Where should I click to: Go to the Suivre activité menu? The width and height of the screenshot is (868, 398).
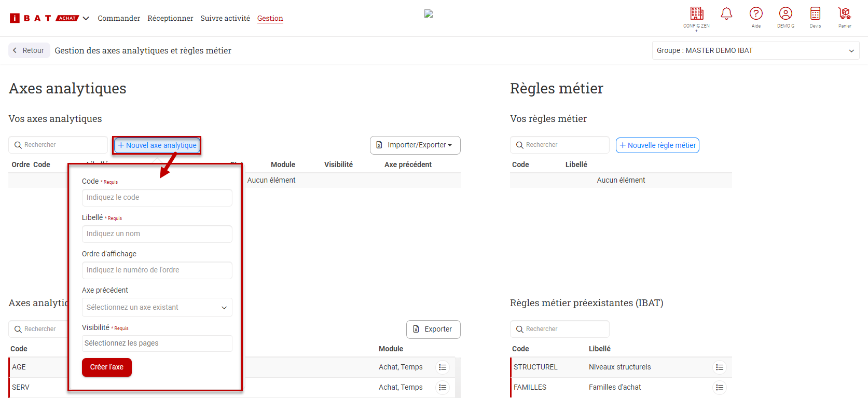coord(225,19)
